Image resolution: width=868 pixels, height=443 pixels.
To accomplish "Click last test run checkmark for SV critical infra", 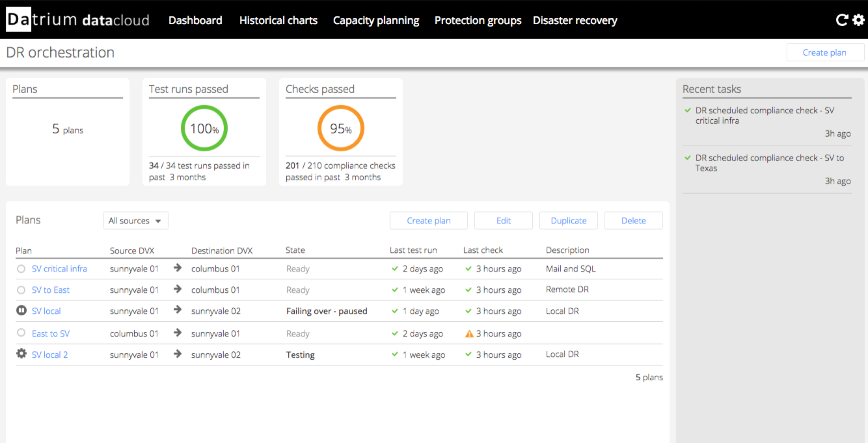I will pos(395,268).
